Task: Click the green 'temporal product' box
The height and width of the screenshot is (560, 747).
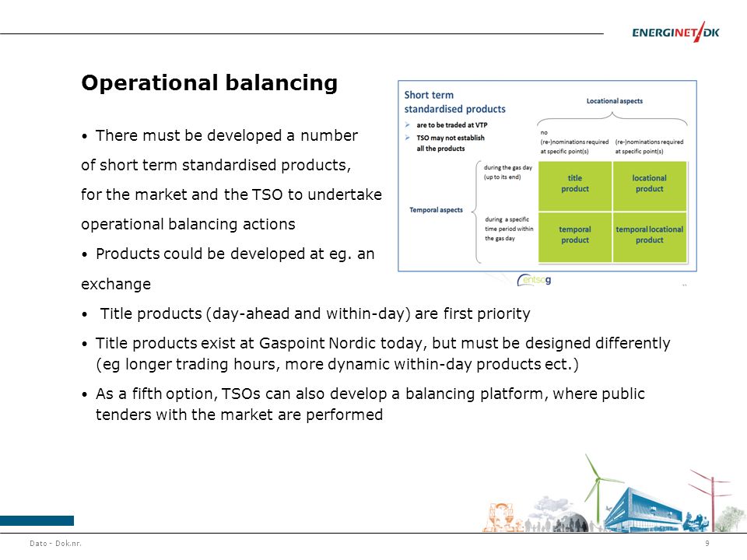Action: pyautogui.click(x=575, y=237)
